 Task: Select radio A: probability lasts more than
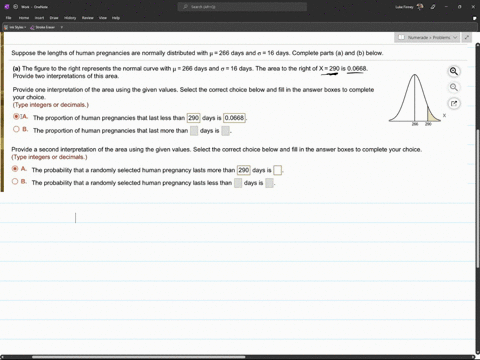click(15, 169)
